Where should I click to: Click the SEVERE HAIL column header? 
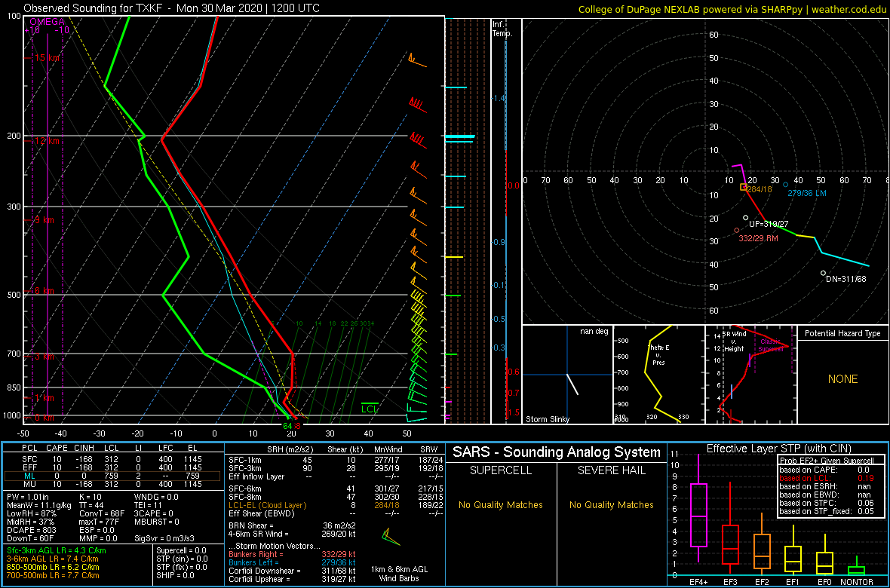[x=612, y=470]
